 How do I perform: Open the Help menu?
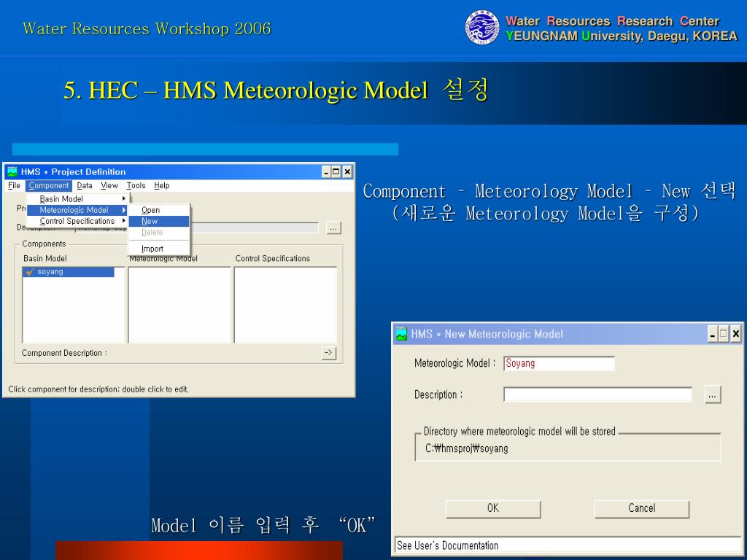pos(161,186)
